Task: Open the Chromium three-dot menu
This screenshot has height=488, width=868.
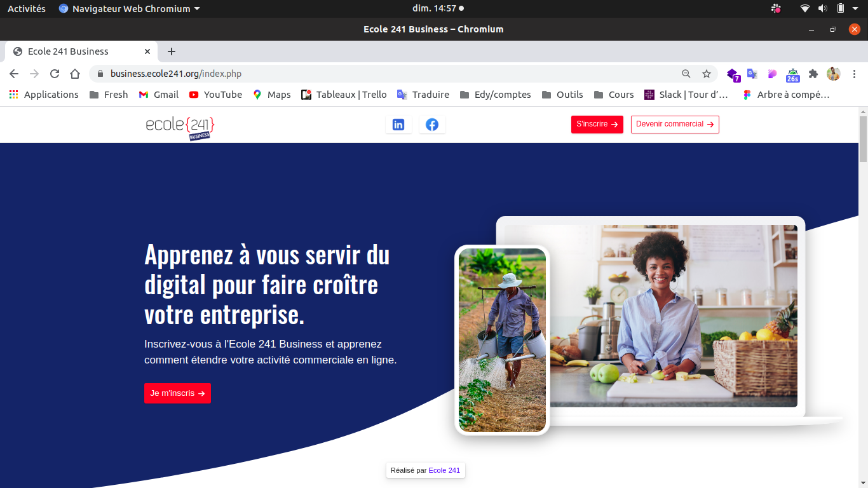Action: pos(854,74)
